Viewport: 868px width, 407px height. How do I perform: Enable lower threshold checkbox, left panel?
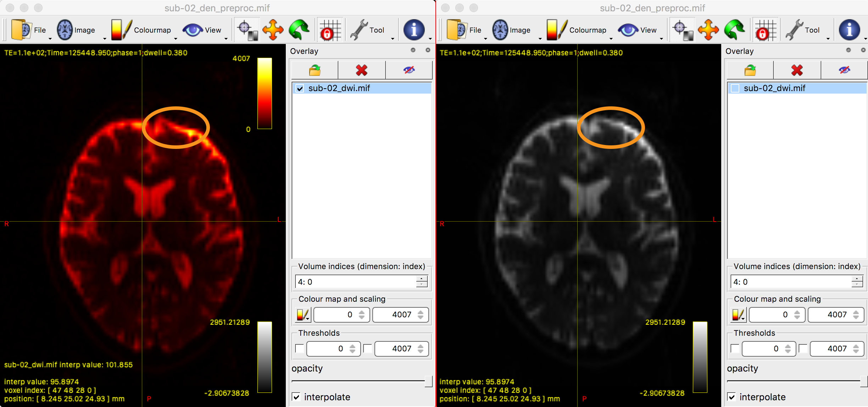click(300, 349)
